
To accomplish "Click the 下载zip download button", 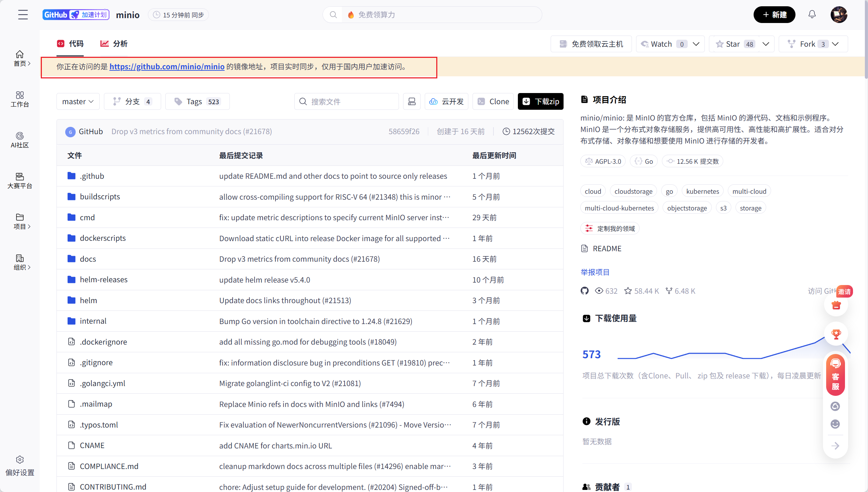I will pyautogui.click(x=540, y=101).
